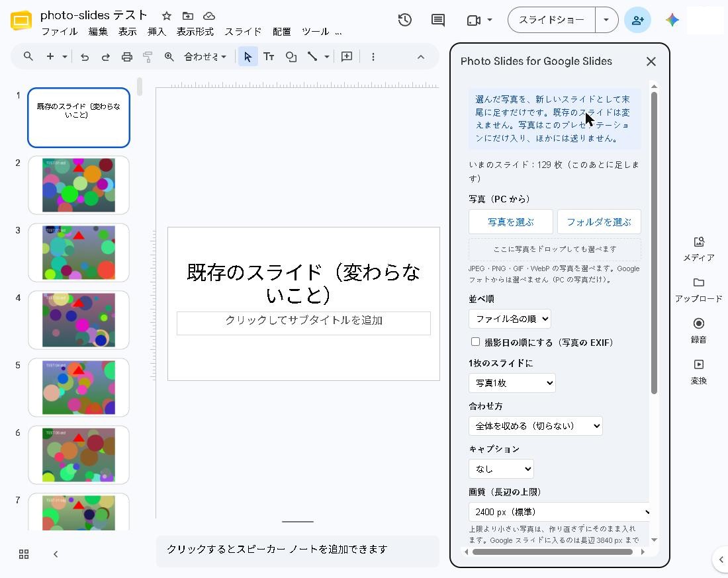Select slide 6 thumbnail

click(x=79, y=455)
